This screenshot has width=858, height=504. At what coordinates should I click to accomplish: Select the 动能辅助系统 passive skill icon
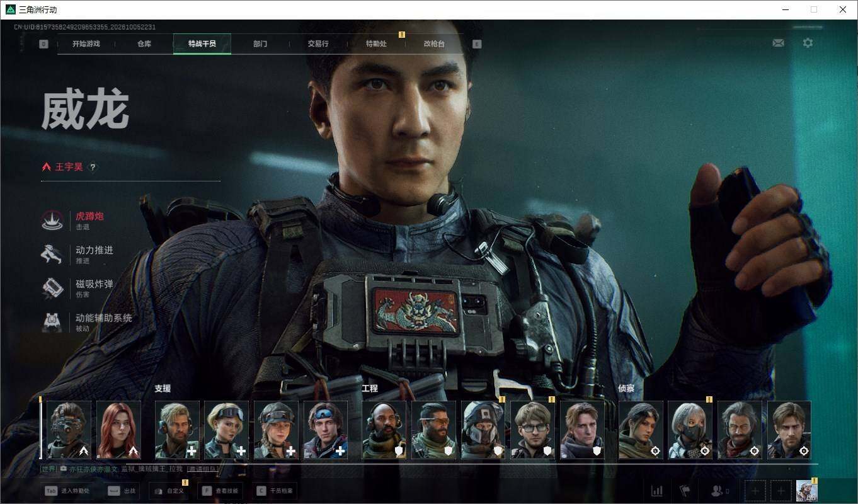(x=52, y=323)
